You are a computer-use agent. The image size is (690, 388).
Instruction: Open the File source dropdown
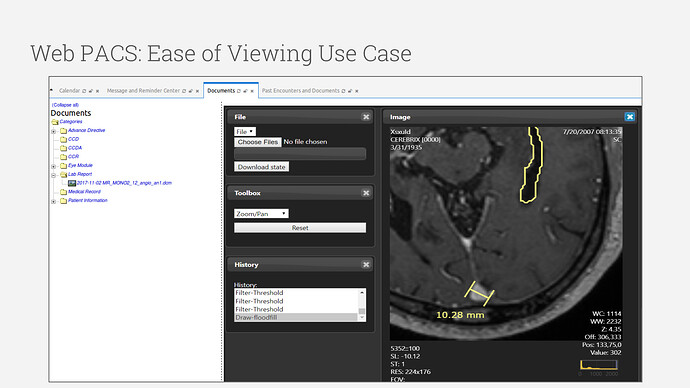coord(245,132)
